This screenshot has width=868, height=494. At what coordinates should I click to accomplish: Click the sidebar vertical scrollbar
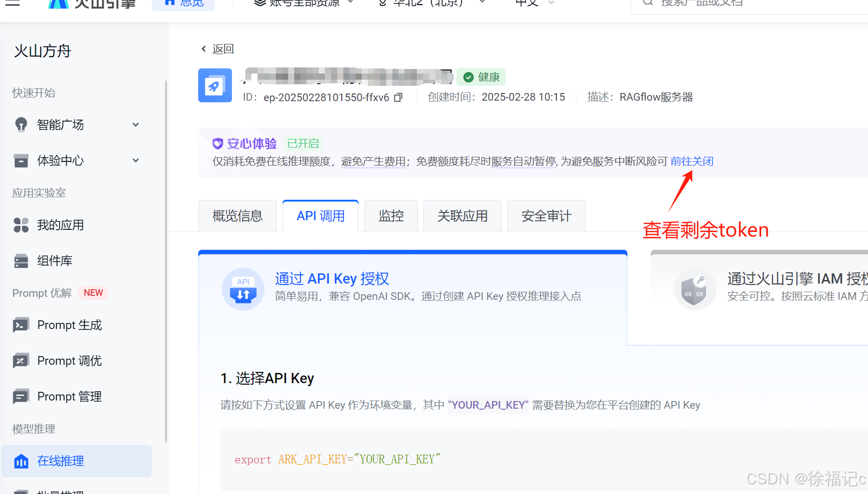click(166, 261)
